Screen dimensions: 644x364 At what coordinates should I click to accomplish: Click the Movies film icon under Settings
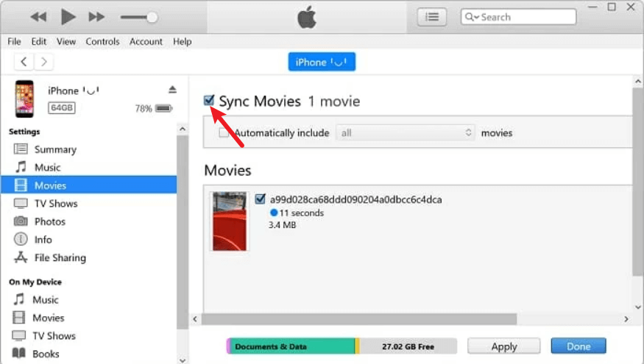[x=21, y=185]
